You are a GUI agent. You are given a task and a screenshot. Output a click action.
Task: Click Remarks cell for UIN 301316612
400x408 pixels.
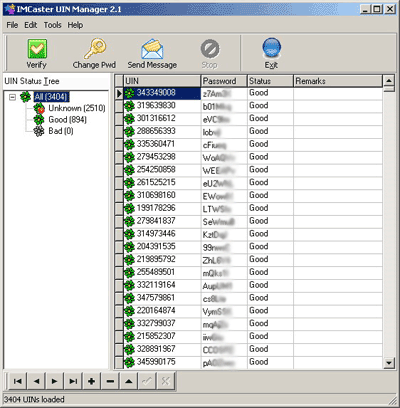tap(338, 119)
